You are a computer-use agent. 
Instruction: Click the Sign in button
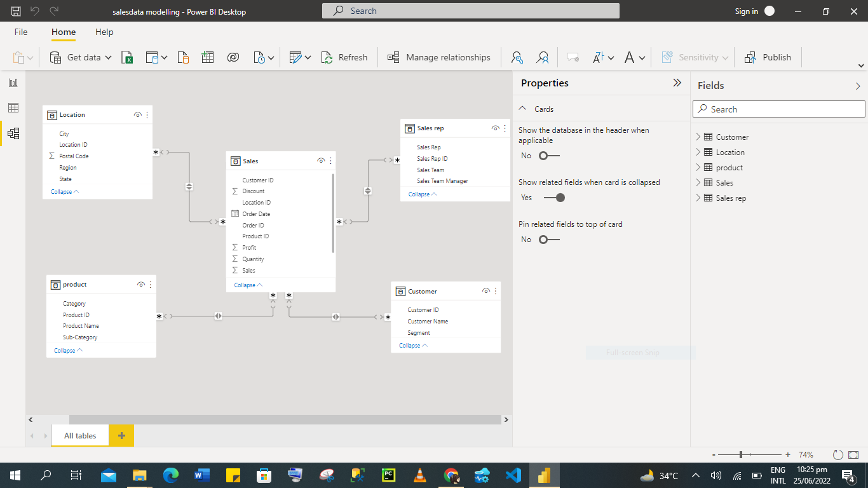[746, 11]
